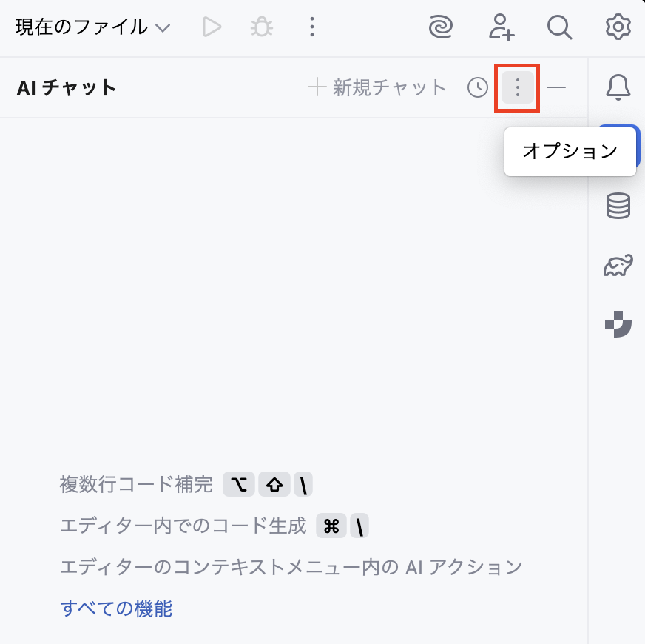The height and width of the screenshot is (644, 645).
Task: Click the オプション tooltip popup
Action: coord(570,152)
